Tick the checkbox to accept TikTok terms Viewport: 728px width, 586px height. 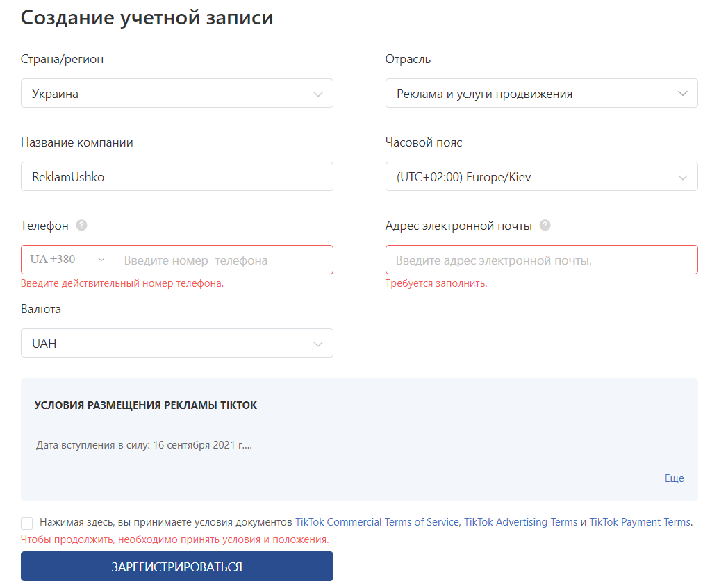coord(27,523)
